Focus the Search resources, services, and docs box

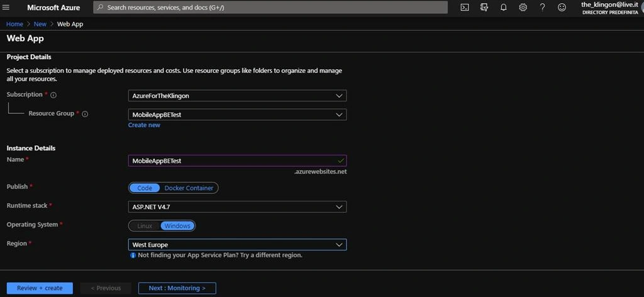[270, 8]
